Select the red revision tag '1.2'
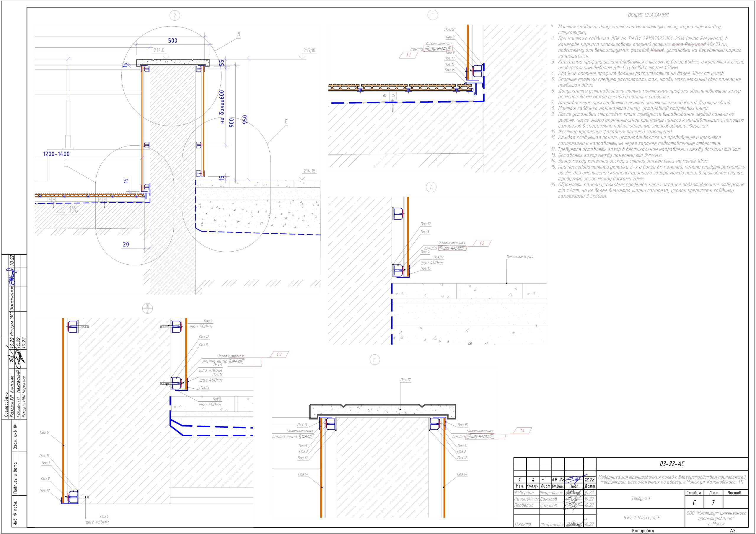This screenshot has width=756, height=534. [x=482, y=244]
